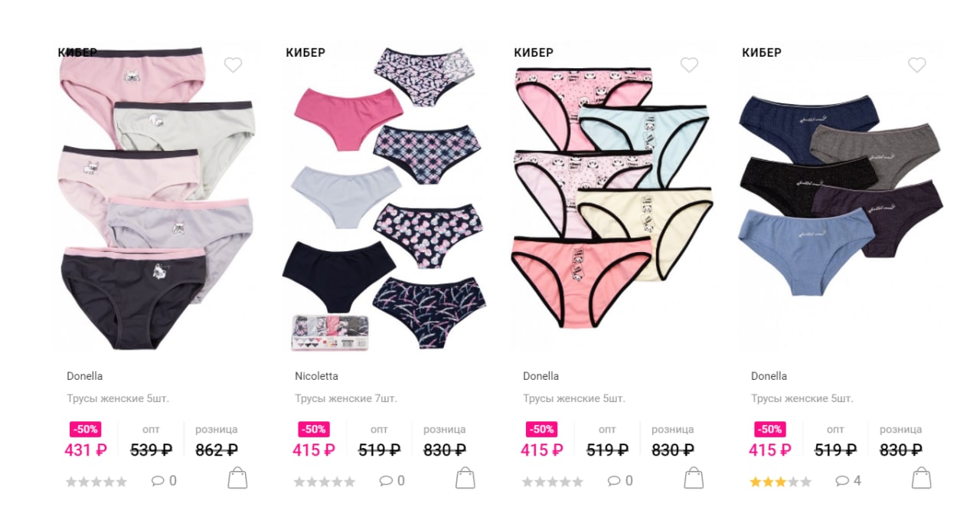Viewport: 980px width, 527px height.
Task: Open the comment bubble under the 431 ₽ product
Action: pyautogui.click(x=164, y=481)
